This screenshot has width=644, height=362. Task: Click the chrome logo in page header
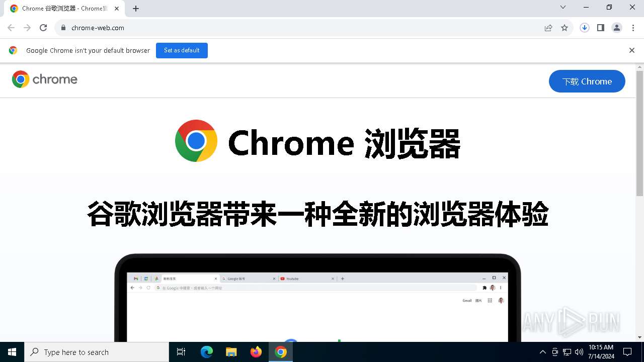tap(45, 79)
